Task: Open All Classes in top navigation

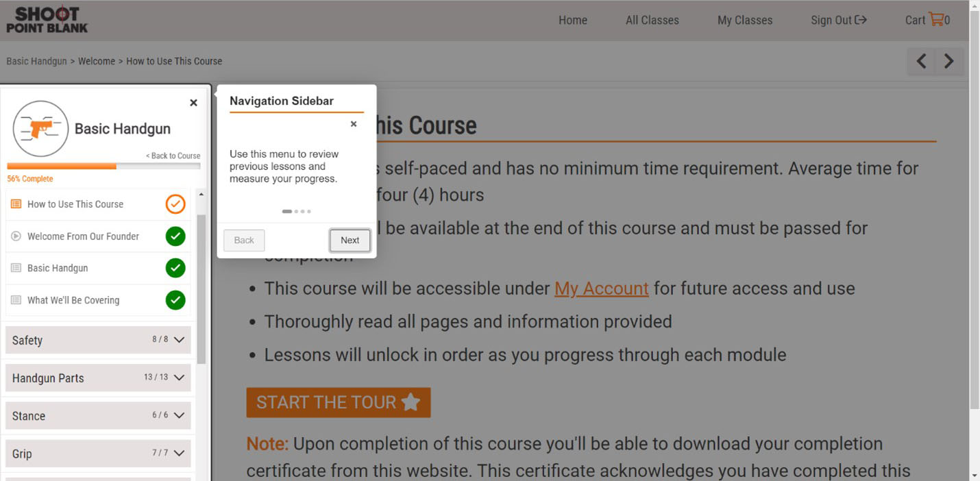Action: point(652,21)
